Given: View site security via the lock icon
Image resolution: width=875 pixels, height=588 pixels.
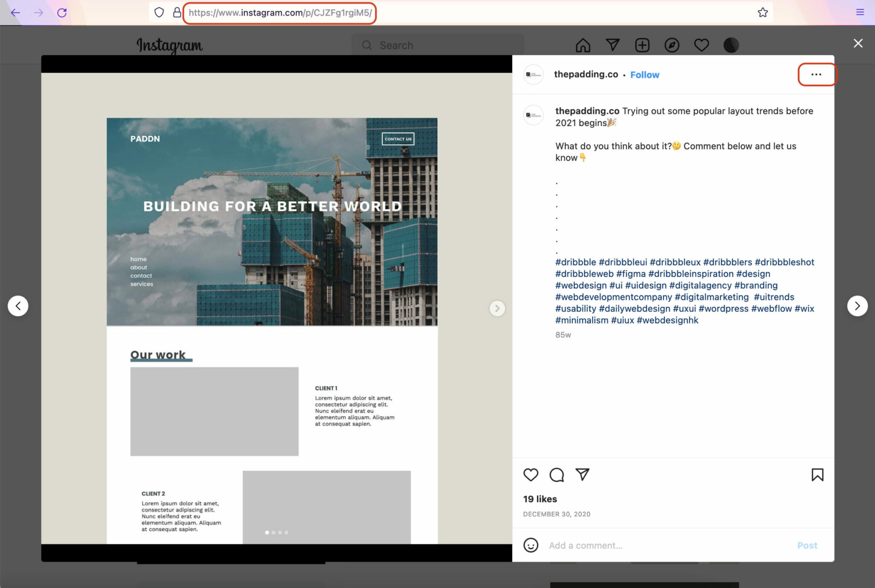Looking at the screenshot, I should 177,12.
